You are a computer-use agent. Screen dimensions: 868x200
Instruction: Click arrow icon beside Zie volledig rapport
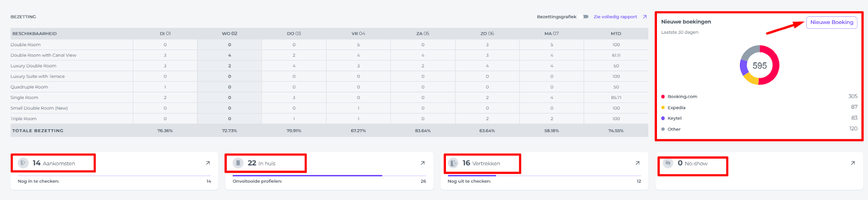(x=644, y=17)
